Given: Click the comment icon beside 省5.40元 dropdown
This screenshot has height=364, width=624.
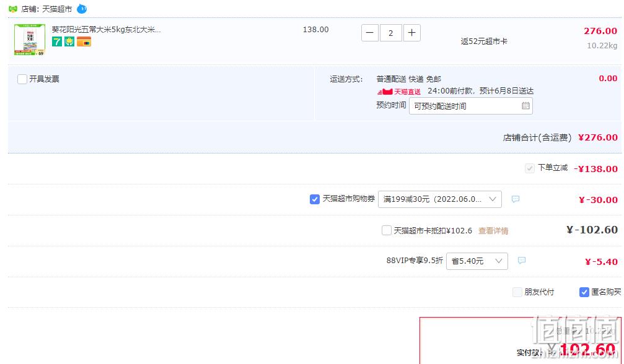Looking at the screenshot, I should click(522, 261).
